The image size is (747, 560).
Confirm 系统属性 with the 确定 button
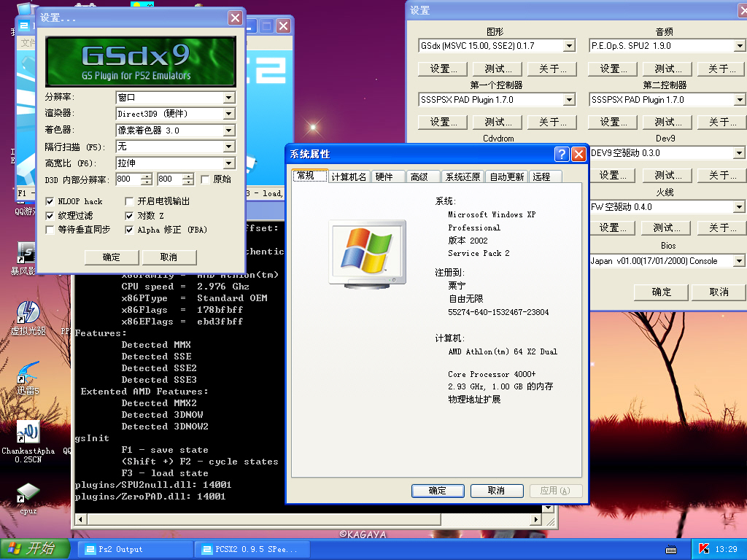click(438, 491)
